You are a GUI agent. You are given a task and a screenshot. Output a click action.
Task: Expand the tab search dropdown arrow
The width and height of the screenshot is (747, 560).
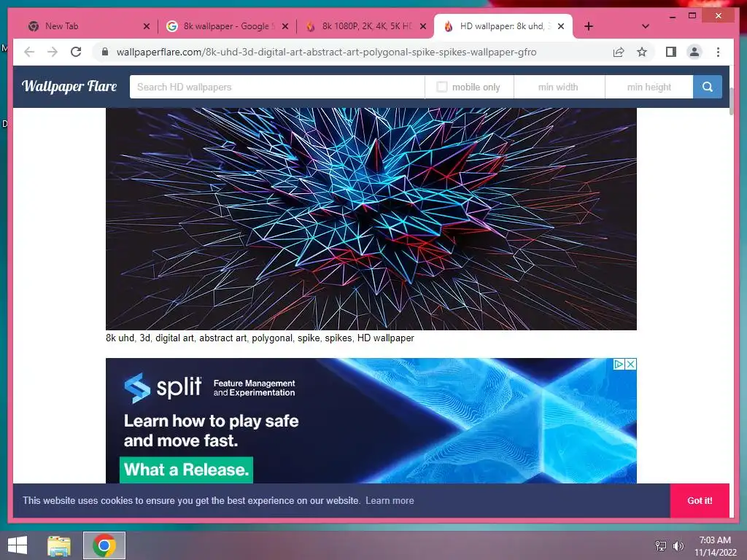(645, 26)
